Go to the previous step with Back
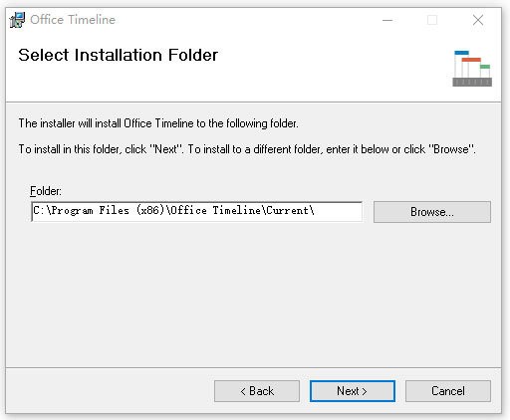 (x=257, y=391)
